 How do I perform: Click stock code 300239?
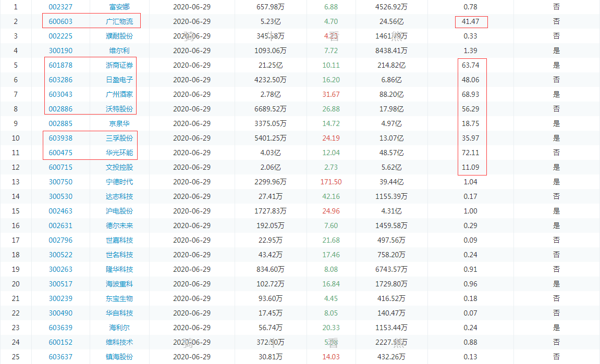(60, 298)
